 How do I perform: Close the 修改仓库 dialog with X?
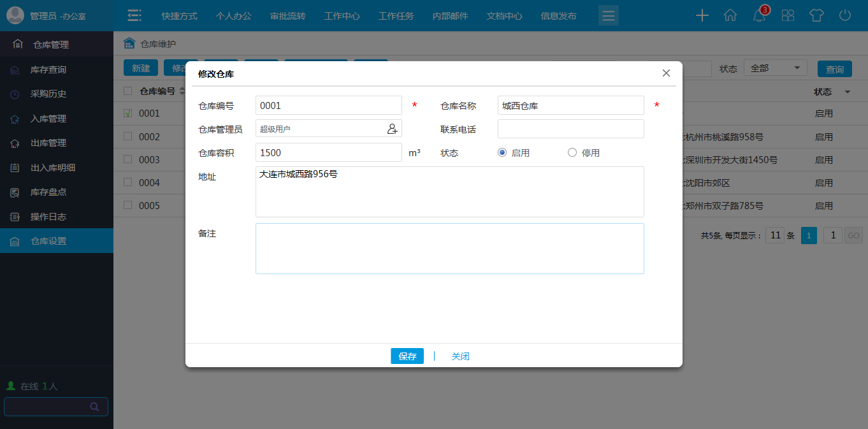666,73
